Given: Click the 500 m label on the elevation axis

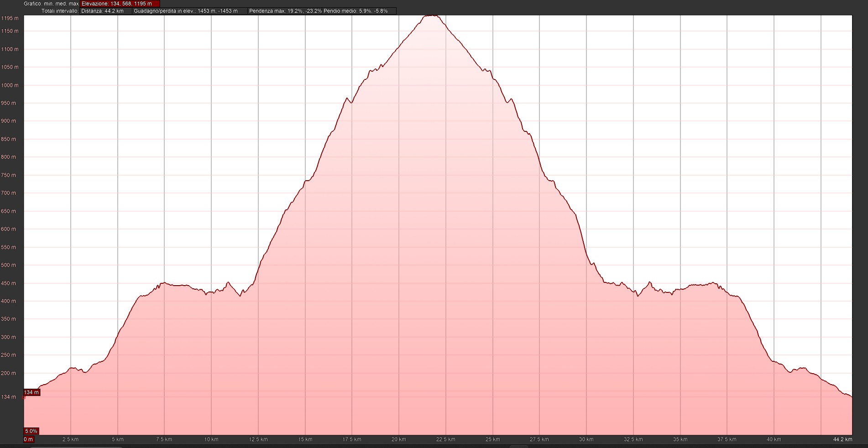Looking at the screenshot, I should (x=9, y=265).
